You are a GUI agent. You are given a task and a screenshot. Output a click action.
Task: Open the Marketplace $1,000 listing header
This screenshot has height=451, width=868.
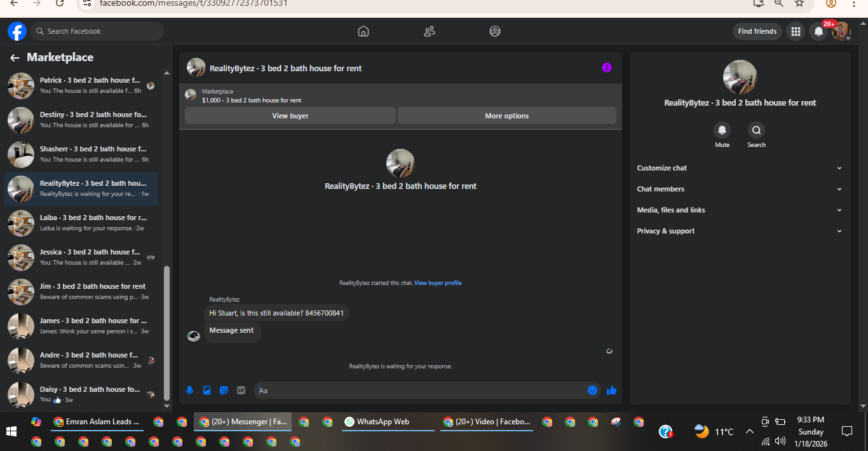coord(400,95)
